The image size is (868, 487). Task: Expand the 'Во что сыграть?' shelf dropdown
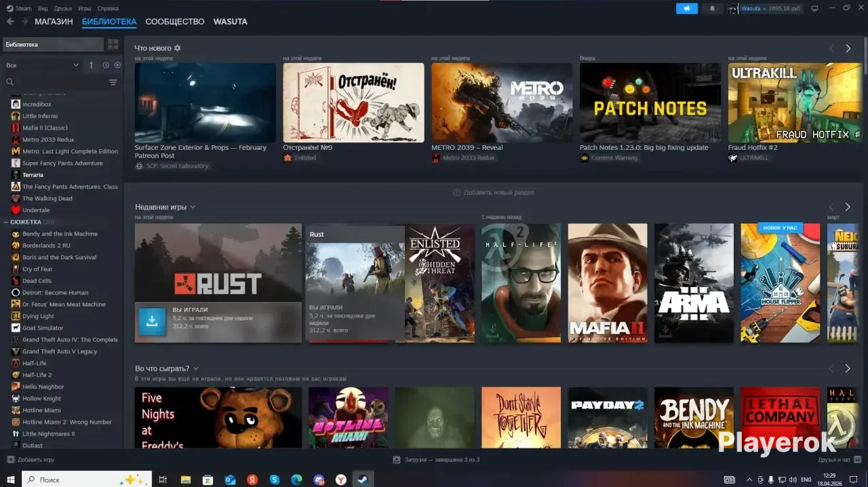196,368
